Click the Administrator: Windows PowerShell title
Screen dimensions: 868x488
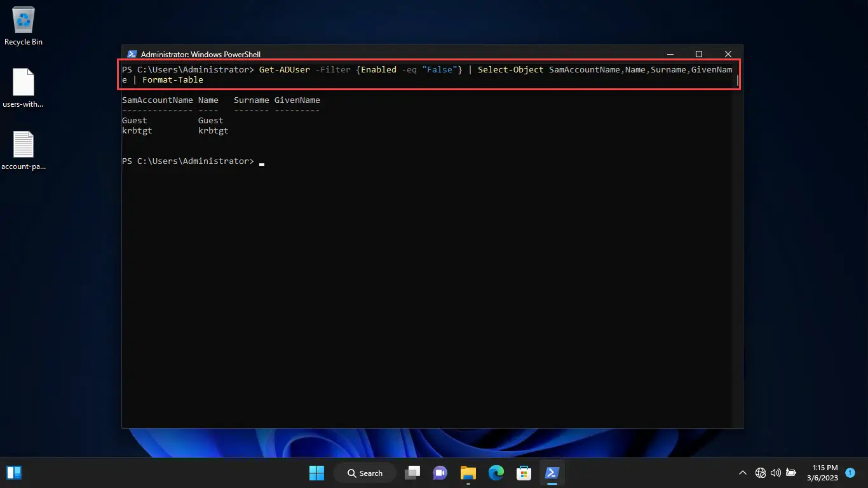coord(201,54)
